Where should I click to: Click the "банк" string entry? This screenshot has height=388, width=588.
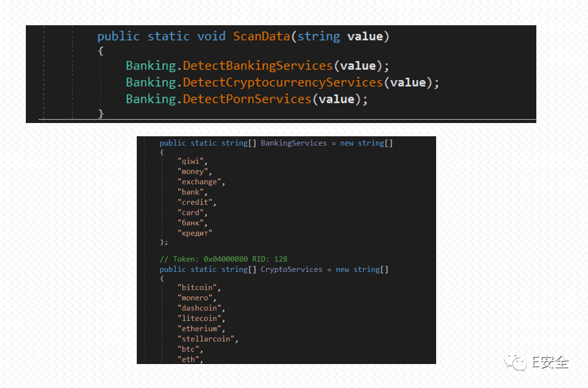[x=190, y=223]
